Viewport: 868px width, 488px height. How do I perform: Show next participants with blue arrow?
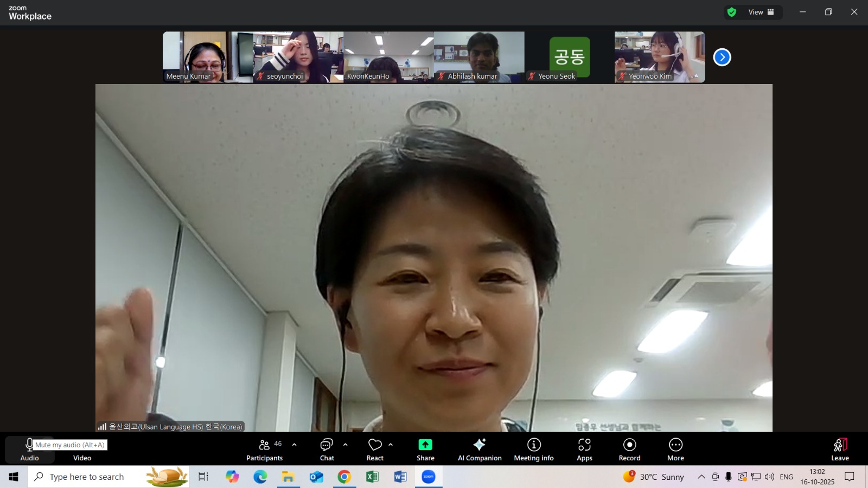point(722,57)
